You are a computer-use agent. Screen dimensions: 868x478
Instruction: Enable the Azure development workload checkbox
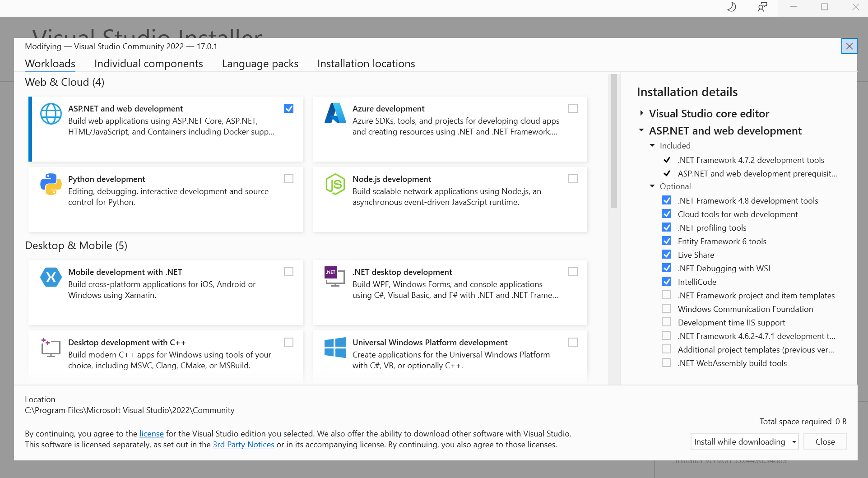[x=573, y=108]
